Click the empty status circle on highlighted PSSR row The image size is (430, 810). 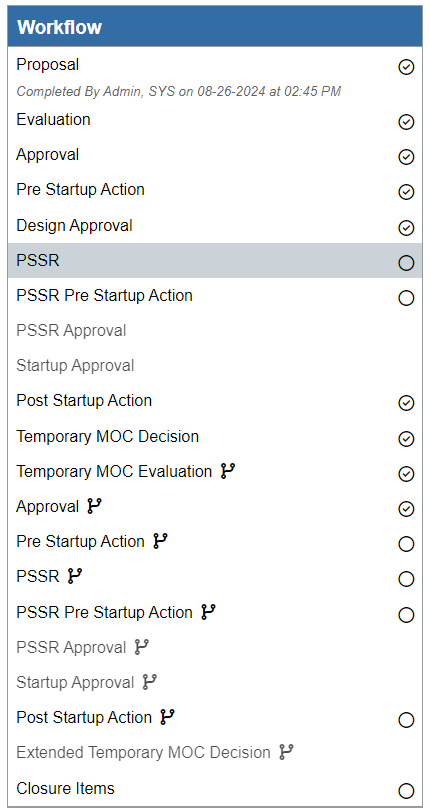coord(406,263)
